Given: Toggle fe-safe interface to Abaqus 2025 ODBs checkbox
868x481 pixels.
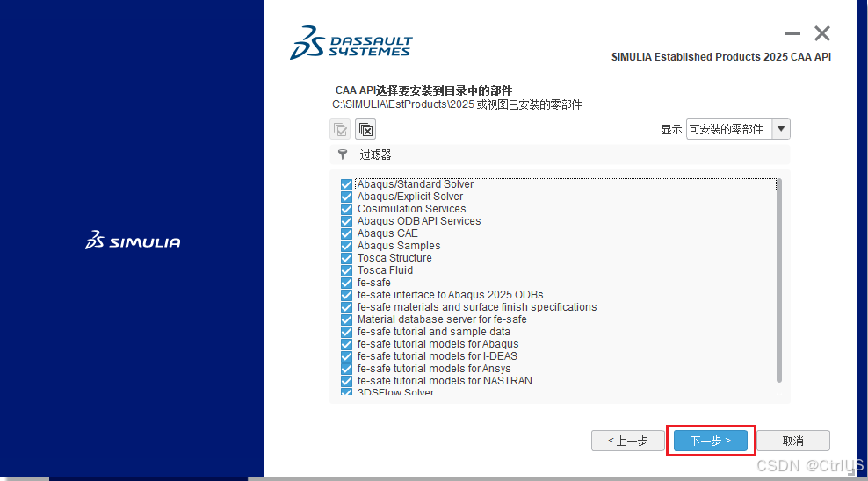Looking at the screenshot, I should click(346, 295).
